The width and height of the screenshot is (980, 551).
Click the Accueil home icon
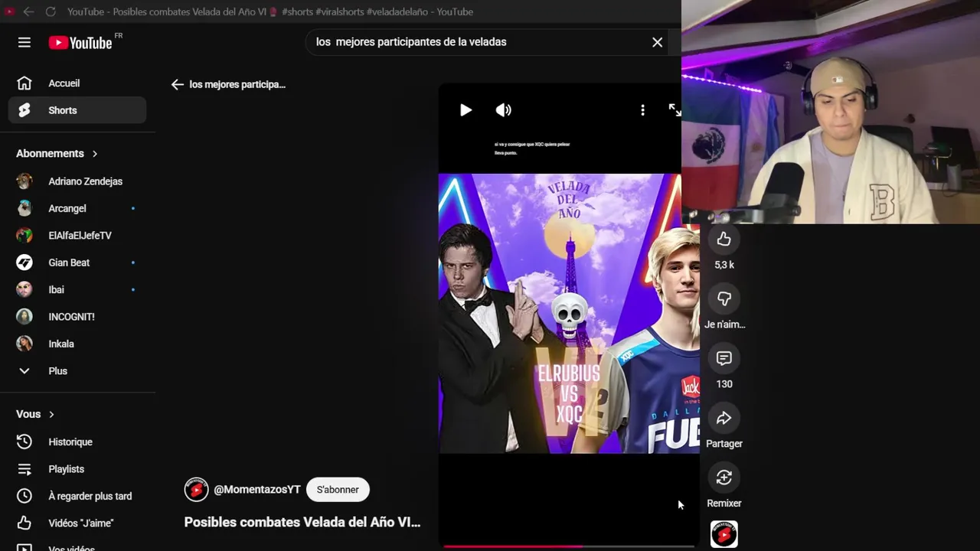coord(24,83)
